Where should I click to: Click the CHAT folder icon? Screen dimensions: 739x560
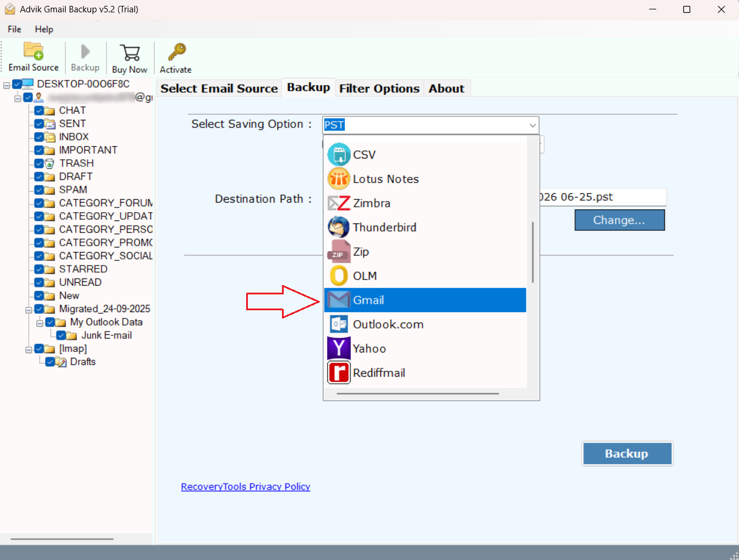pos(50,110)
